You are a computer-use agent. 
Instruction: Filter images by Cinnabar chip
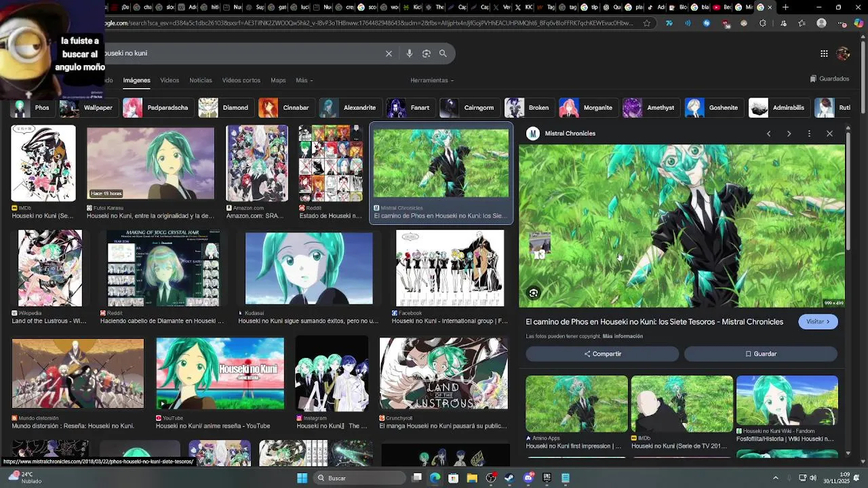[x=286, y=108]
